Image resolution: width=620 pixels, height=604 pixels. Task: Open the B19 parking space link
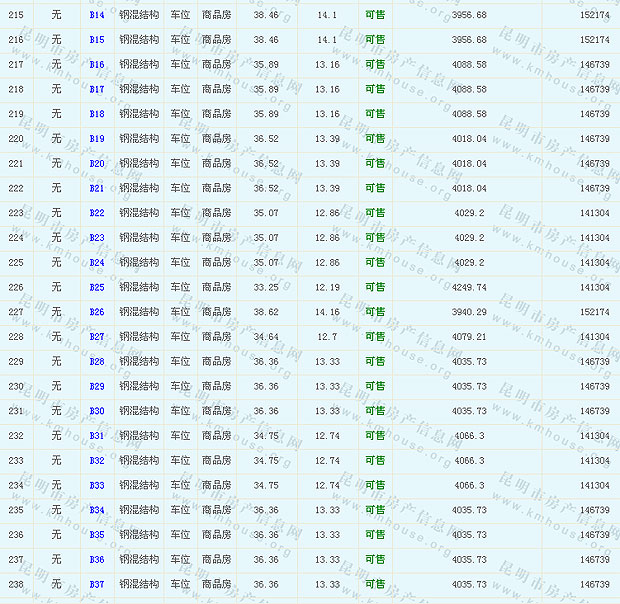point(97,139)
